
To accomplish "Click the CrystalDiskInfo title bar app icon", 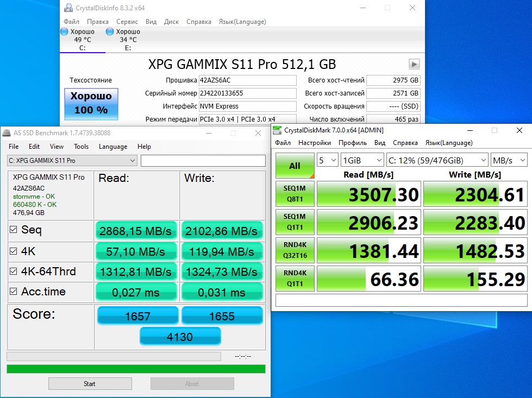I will tap(68, 8).
